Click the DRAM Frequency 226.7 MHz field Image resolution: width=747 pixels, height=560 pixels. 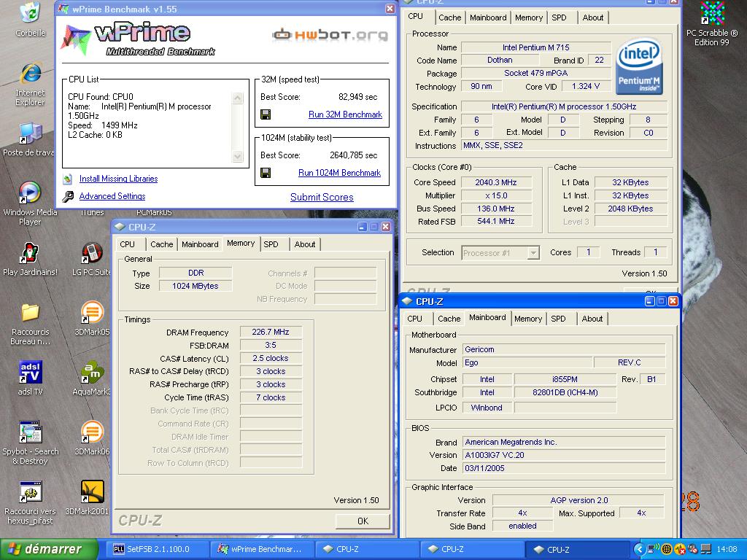pyautogui.click(x=271, y=332)
